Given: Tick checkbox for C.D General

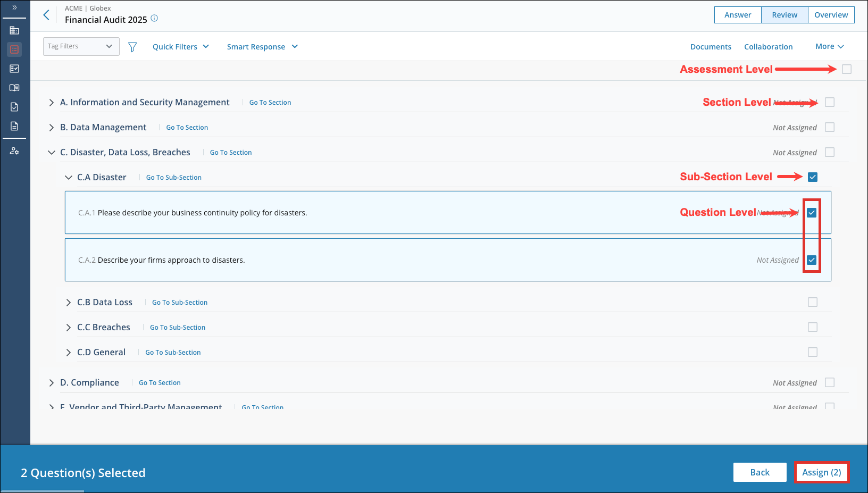Looking at the screenshot, I should point(813,352).
